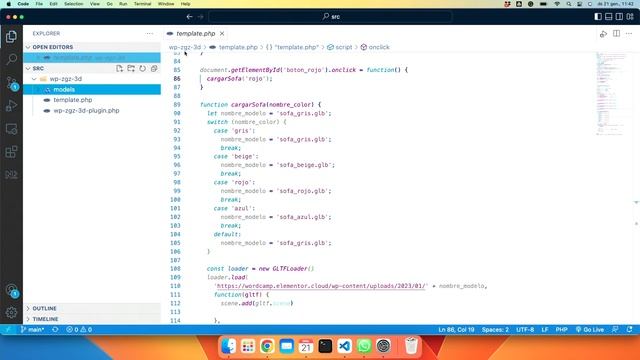Click the code minimap overview
The image size is (640, 360).
tap(612, 94)
